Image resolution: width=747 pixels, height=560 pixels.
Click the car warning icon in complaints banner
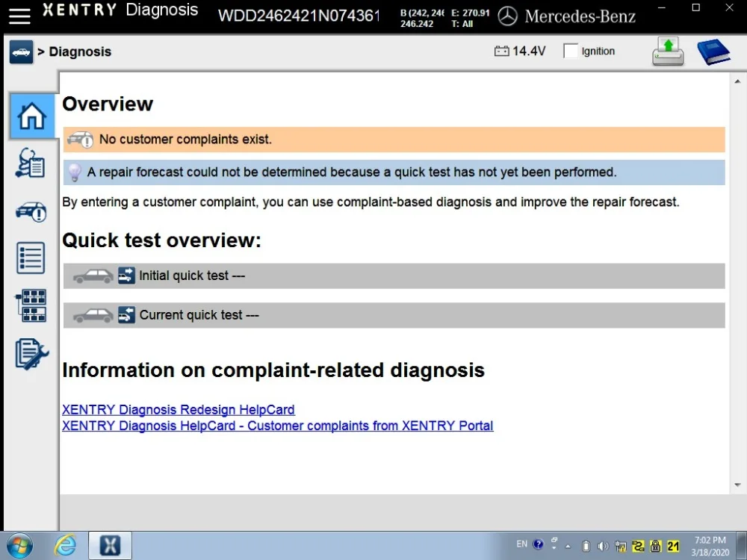coord(80,140)
